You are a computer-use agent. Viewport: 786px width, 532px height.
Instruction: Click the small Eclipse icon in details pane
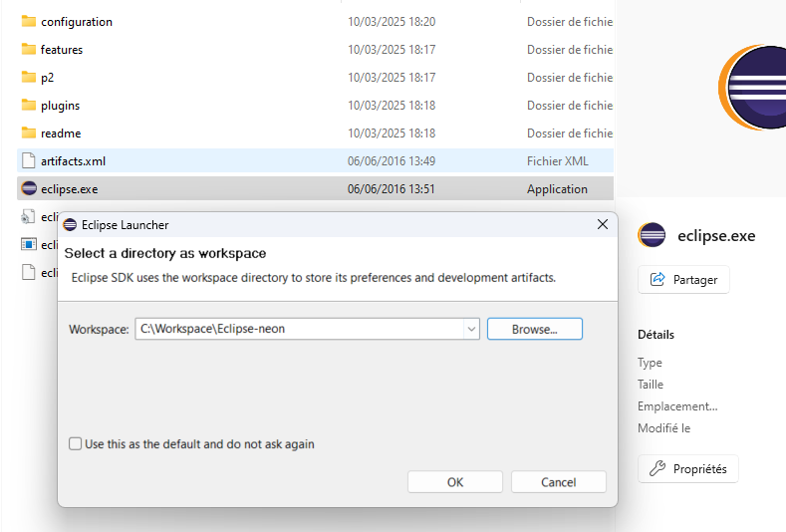652,235
